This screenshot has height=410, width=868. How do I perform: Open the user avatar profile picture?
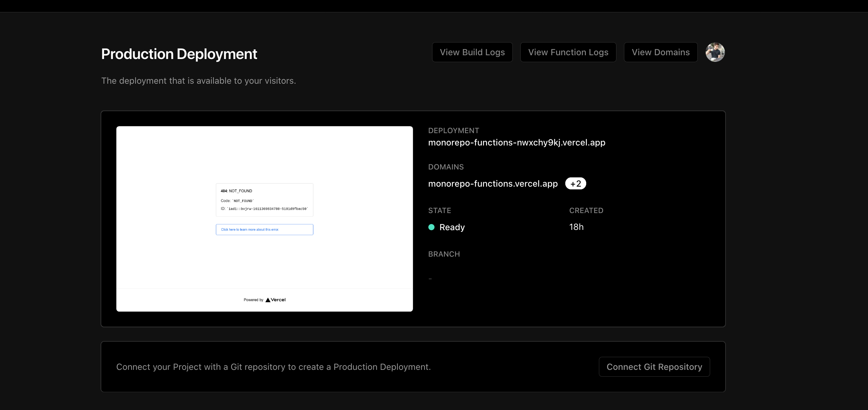pos(715,52)
